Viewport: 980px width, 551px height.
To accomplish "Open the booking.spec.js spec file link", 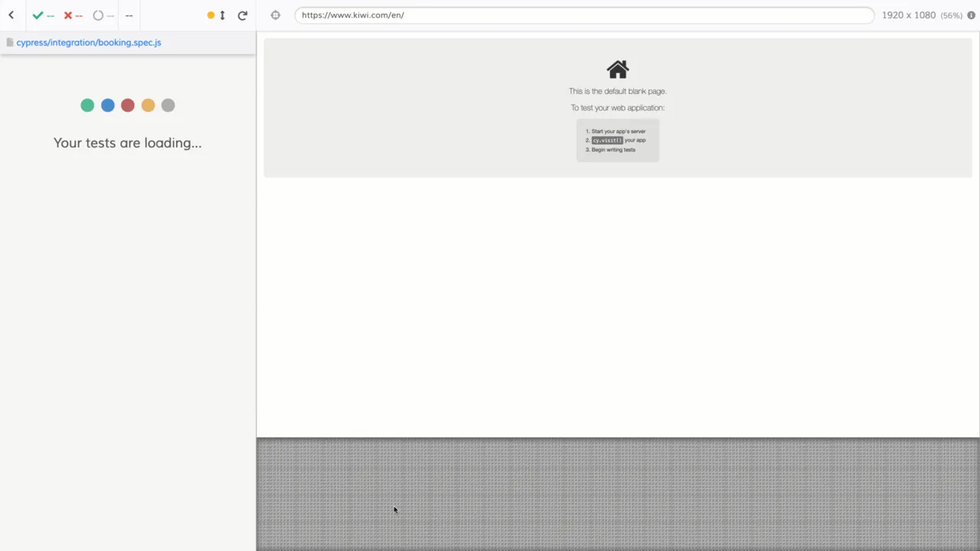I will click(89, 43).
